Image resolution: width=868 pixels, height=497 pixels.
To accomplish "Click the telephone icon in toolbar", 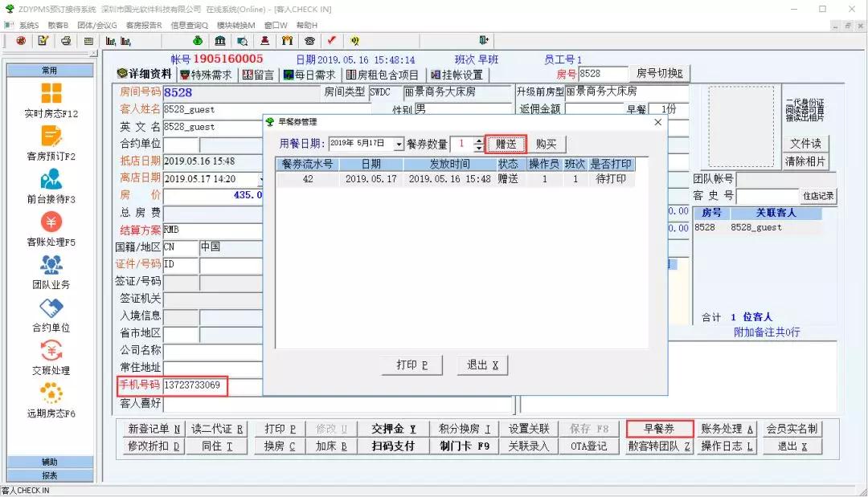I will (309, 41).
